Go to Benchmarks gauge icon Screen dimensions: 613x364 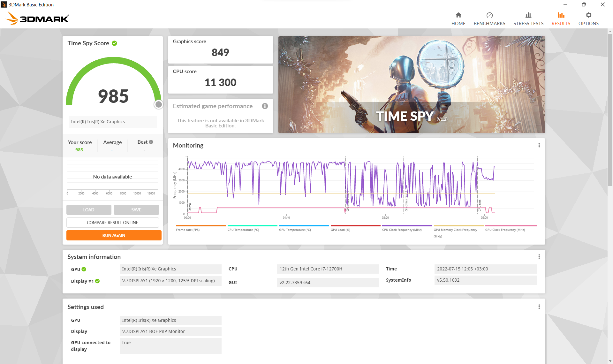pos(489,15)
